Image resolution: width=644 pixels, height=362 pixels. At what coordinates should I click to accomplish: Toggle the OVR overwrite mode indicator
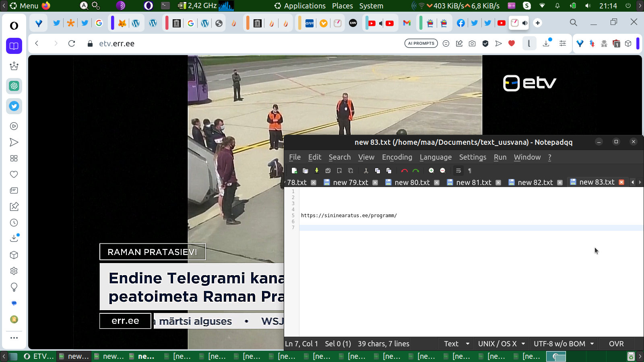pos(616,343)
